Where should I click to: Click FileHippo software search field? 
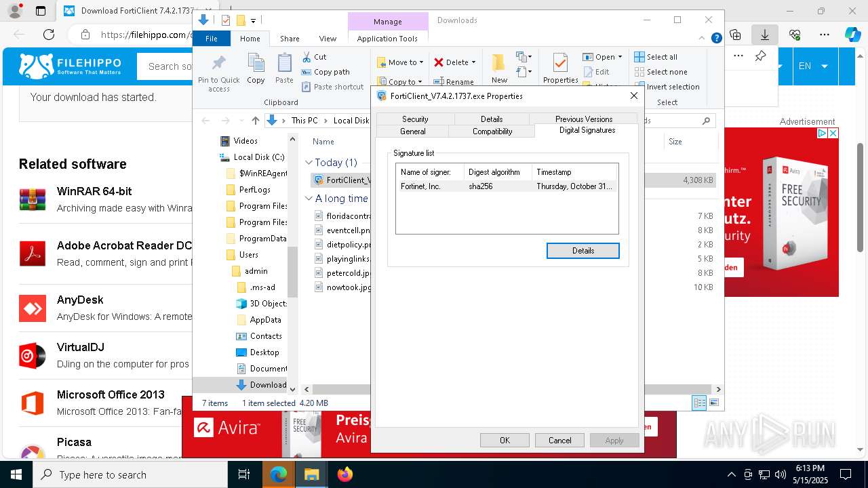pyautogui.click(x=165, y=66)
